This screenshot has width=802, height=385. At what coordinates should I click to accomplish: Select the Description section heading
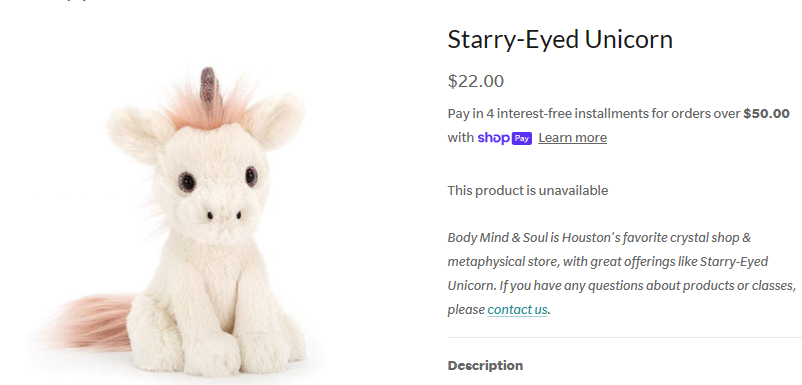coord(485,366)
